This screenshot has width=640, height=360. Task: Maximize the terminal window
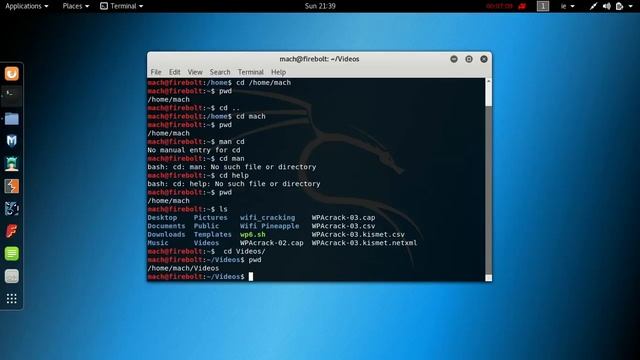(x=469, y=59)
